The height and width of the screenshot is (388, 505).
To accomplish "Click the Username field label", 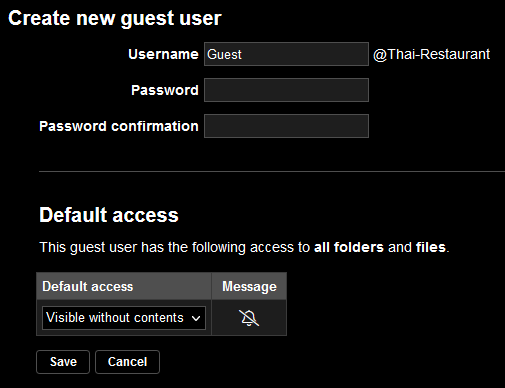I will [x=163, y=54].
